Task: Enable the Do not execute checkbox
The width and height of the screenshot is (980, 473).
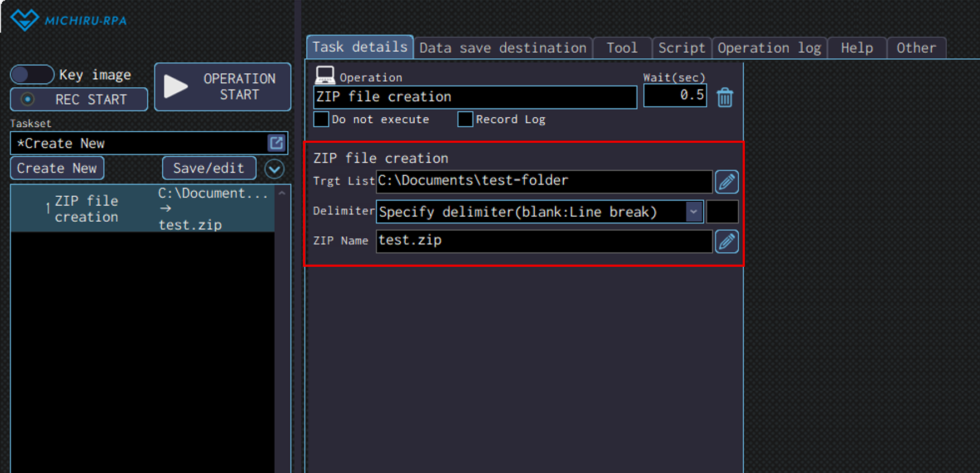Action: pyautogui.click(x=321, y=120)
